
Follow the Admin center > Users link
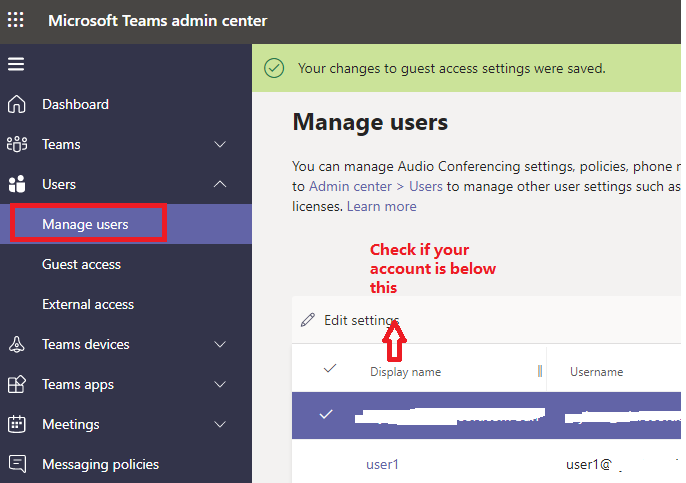(x=376, y=186)
